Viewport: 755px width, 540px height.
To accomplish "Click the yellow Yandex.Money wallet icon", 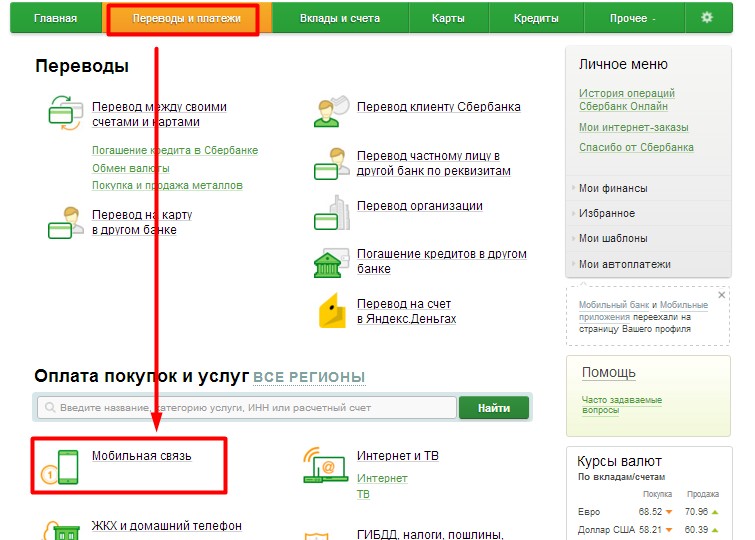I will (332, 311).
